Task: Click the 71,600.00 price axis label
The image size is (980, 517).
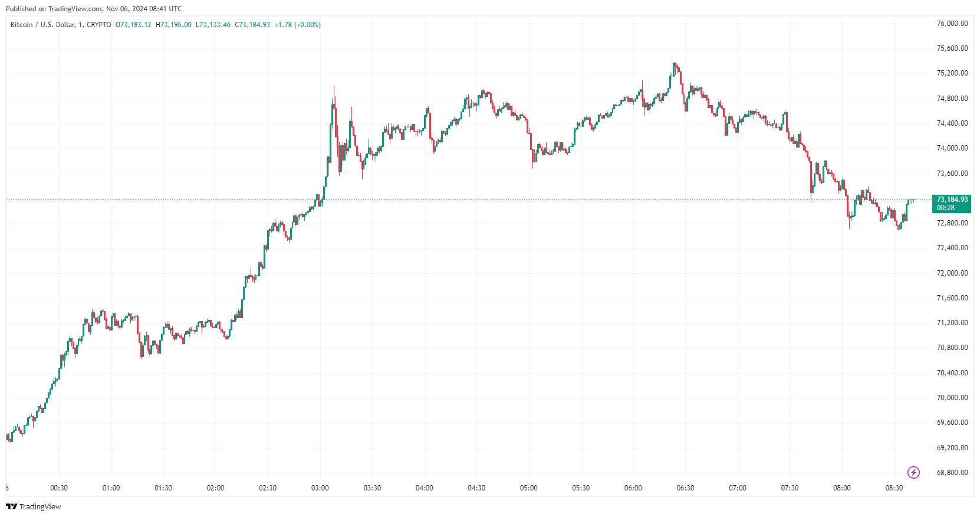Action: pos(952,298)
